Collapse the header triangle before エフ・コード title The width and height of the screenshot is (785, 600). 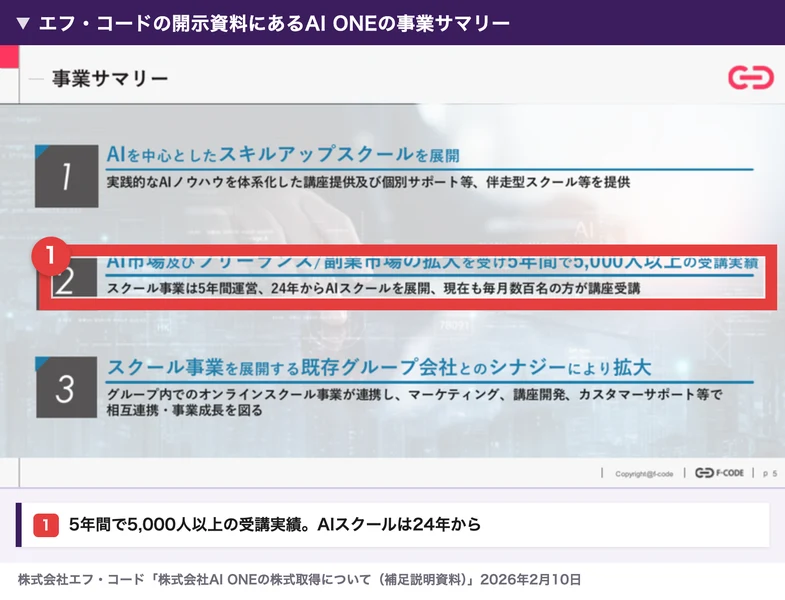23,24
